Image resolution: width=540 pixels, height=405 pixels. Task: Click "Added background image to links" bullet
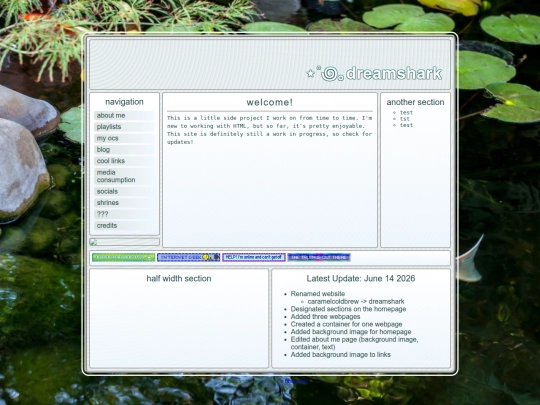341,354
